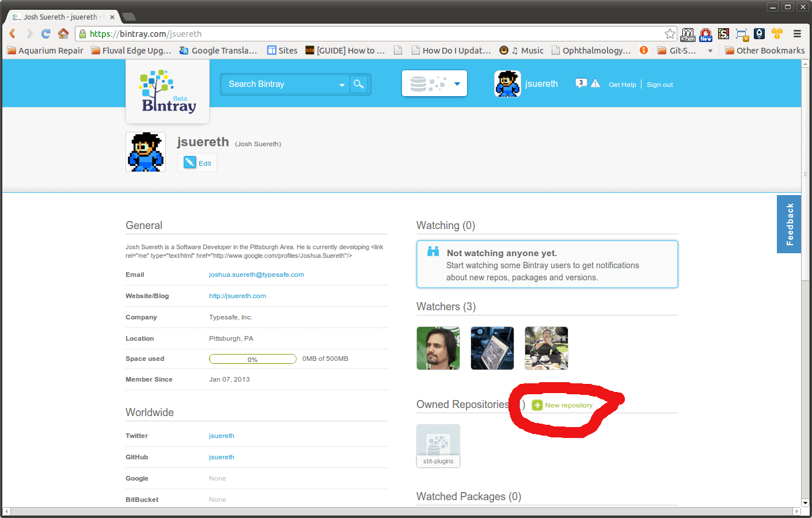812x518 pixels.
Task: Reload the page with the refresh icon
Action: point(46,34)
